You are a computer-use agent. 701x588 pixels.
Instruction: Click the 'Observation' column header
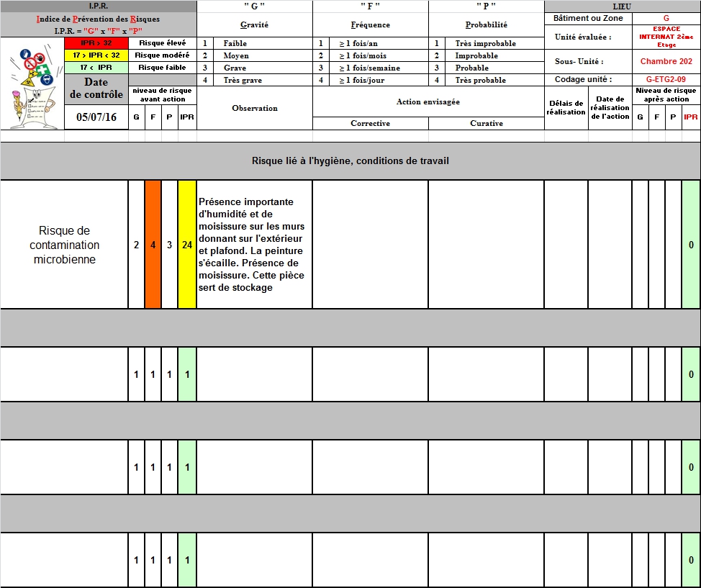254,108
